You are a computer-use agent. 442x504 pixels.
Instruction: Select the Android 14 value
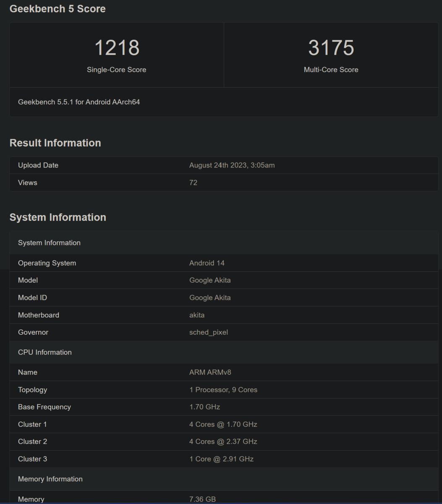pyautogui.click(x=207, y=263)
